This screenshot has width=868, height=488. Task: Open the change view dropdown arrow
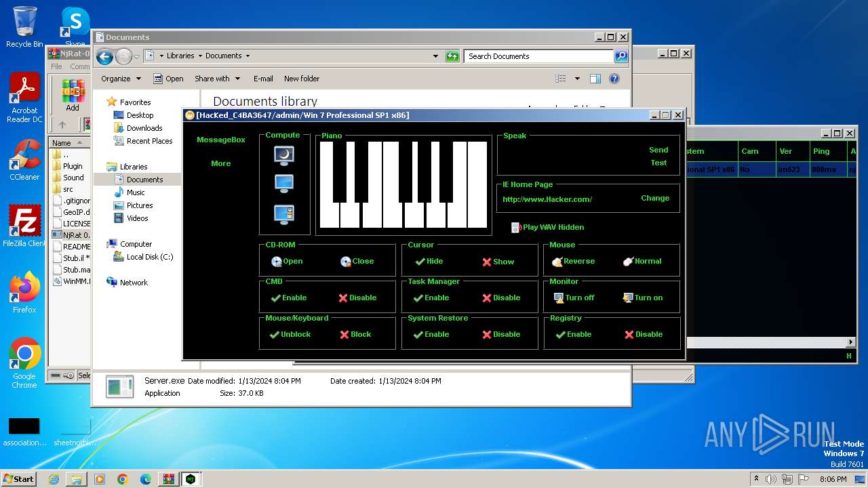577,79
